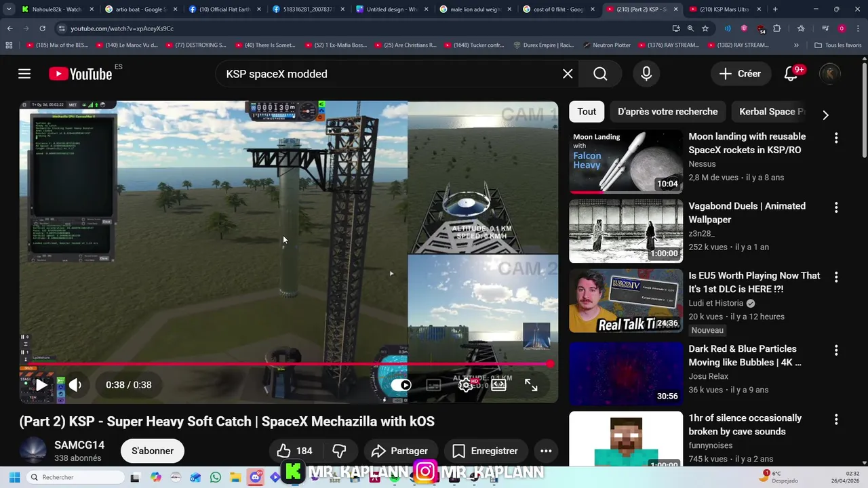Screen dimensions: 868x488
Task: Open the weather widget showing 6°C
Action: click(779, 476)
